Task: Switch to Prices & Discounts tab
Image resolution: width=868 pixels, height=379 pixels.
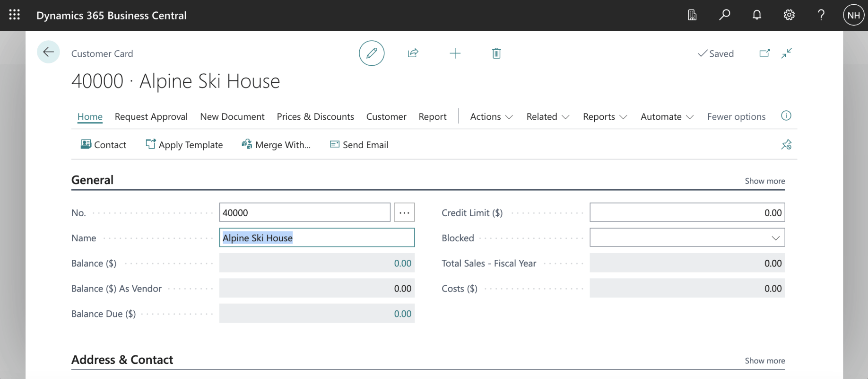Action: pyautogui.click(x=315, y=117)
